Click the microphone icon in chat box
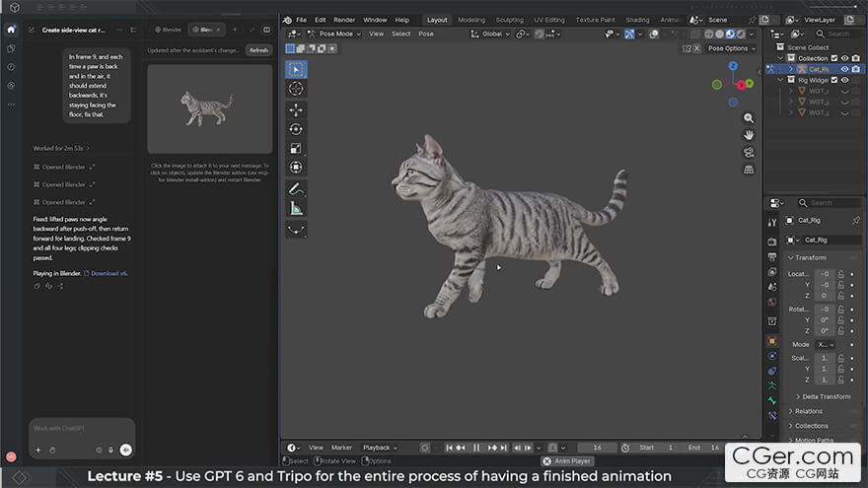This screenshot has height=488, width=868. click(110, 451)
